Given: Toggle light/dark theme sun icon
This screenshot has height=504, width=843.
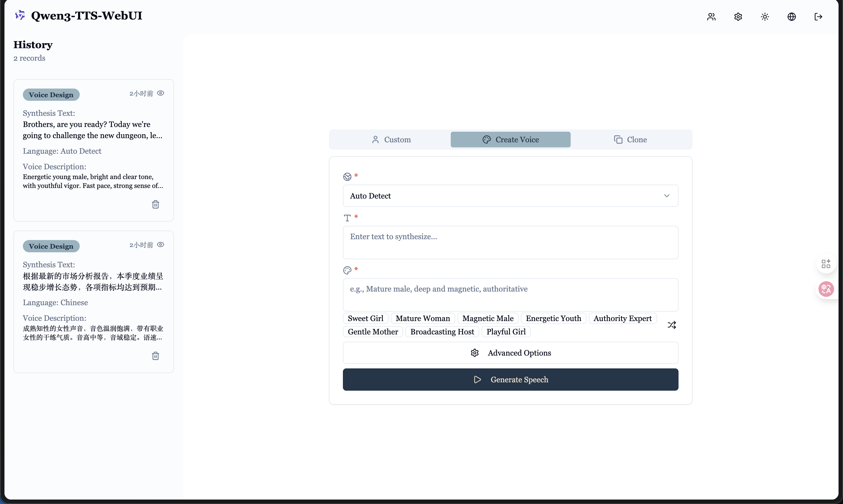Looking at the screenshot, I should pos(765,17).
